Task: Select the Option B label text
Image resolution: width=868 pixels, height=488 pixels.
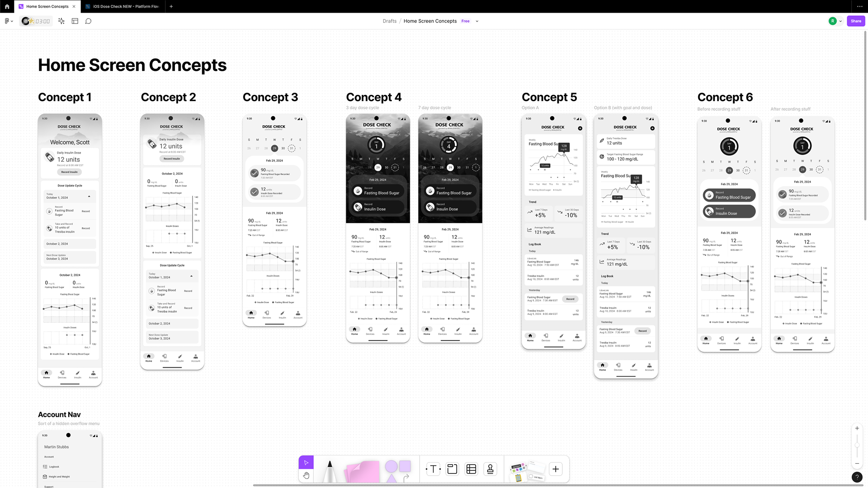Action: 623,108
